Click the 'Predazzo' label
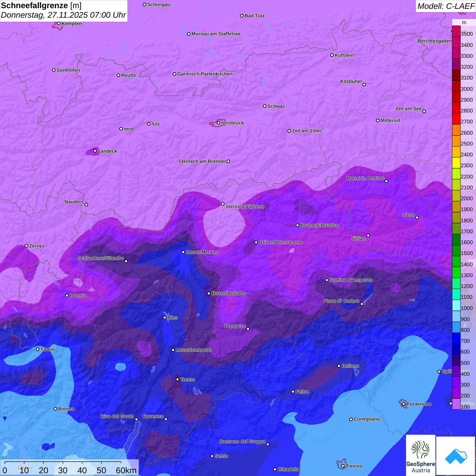 [235, 326]
